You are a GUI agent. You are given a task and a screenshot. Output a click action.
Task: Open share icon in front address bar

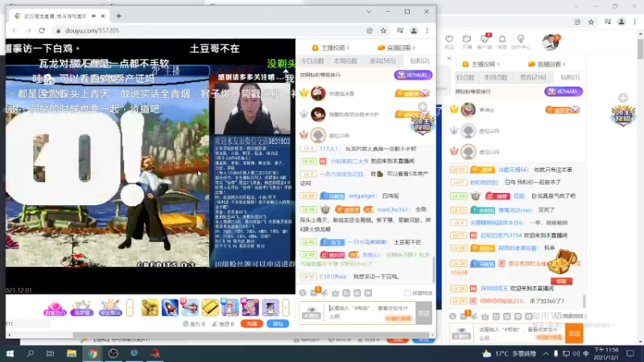369,31
